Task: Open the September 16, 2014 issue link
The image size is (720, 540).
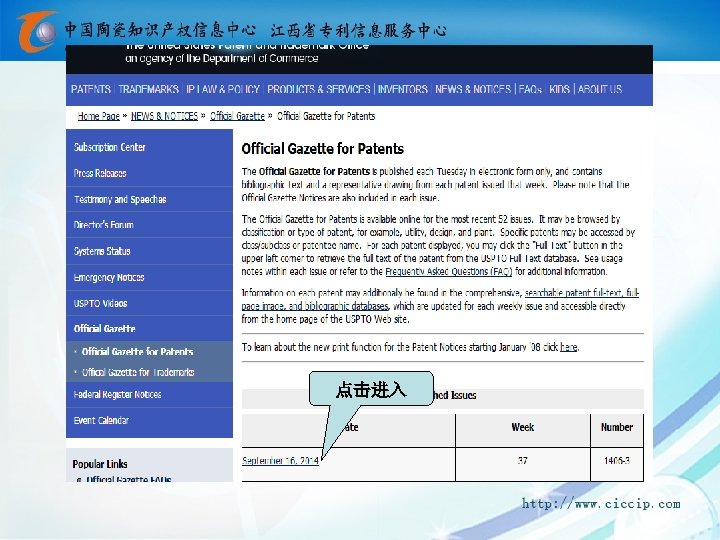Action: (x=280, y=461)
